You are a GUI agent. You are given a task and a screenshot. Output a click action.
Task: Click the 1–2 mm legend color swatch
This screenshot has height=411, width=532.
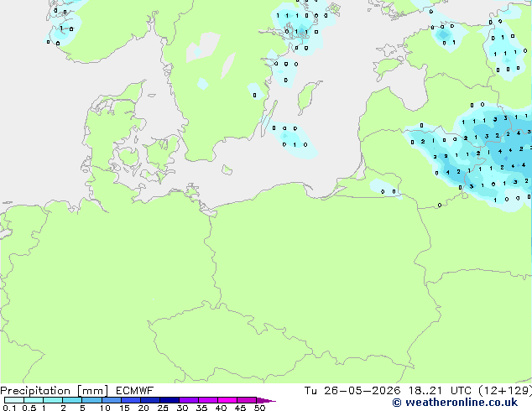tap(53, 400)
